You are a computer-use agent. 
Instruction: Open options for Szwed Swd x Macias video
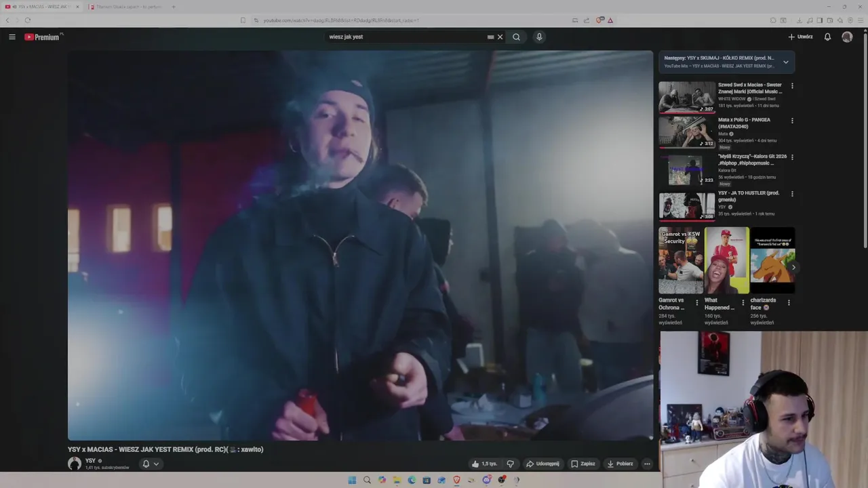(x=792, y=86)
